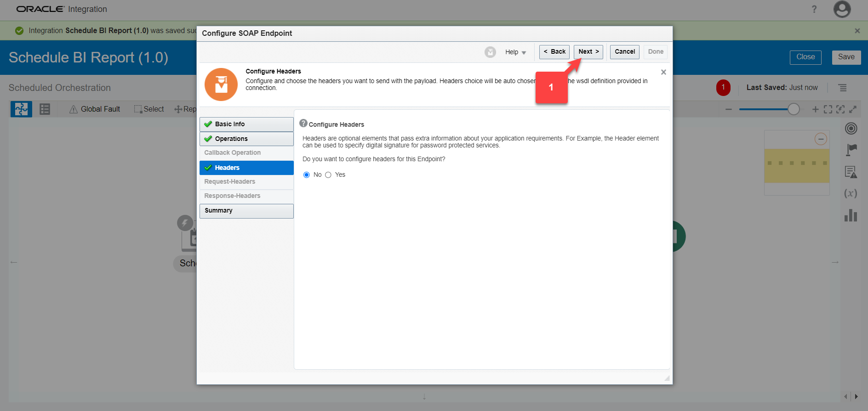Screen dimensions: 868x411
Task: Open the variables (x) panel
Action: 851,193
